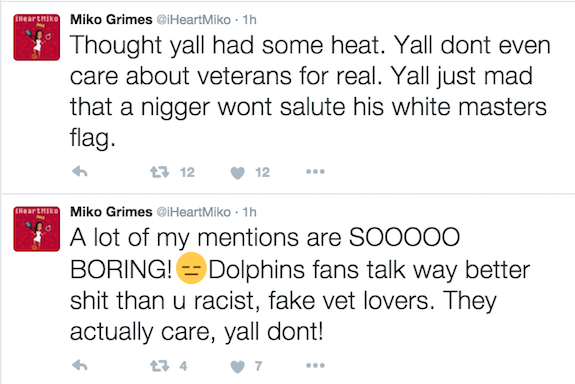
Task: View the first tweet's like count of 12
Action: point(263,172)
